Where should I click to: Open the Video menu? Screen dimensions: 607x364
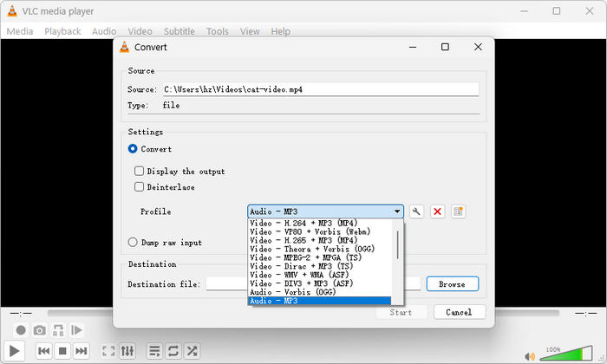click(x=140, y=31)
